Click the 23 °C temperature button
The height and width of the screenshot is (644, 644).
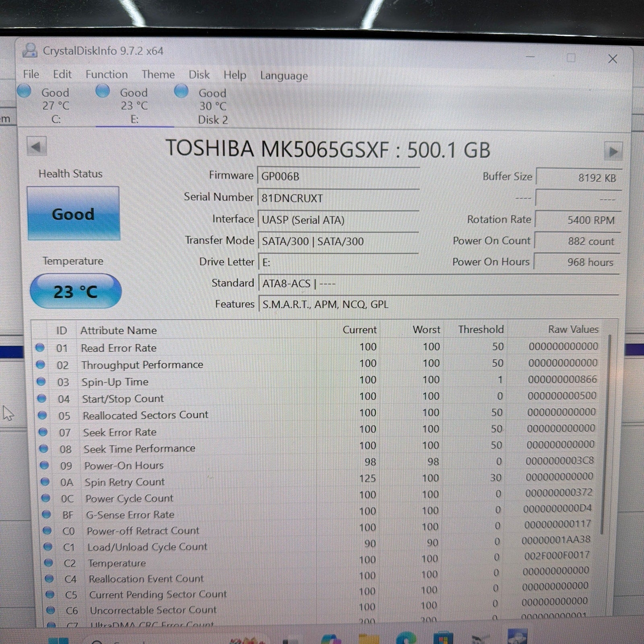(x=76, y=291)
